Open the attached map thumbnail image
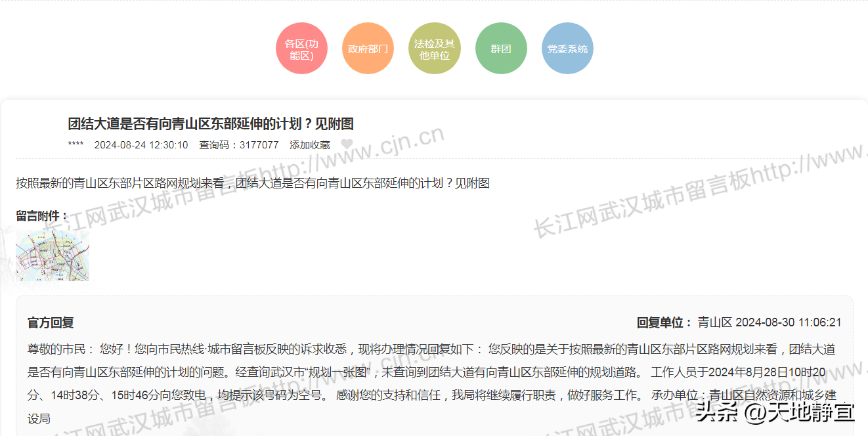 coord(53,255)
